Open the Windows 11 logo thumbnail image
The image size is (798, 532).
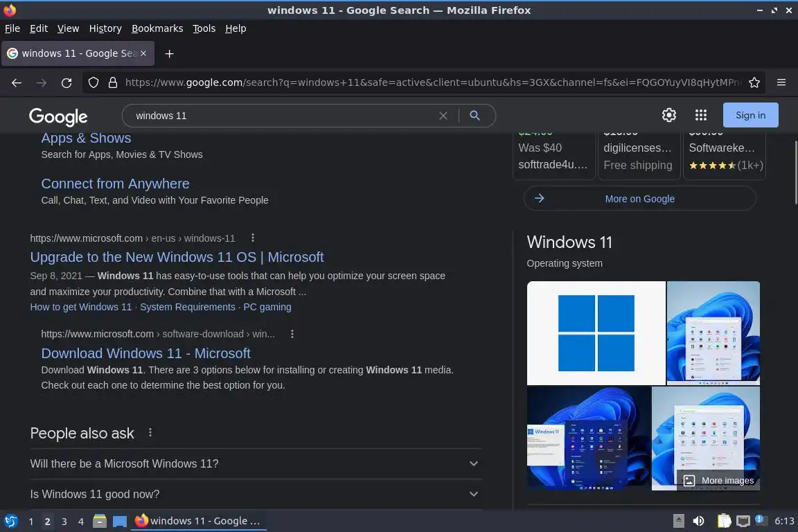[x=596, y=333]
